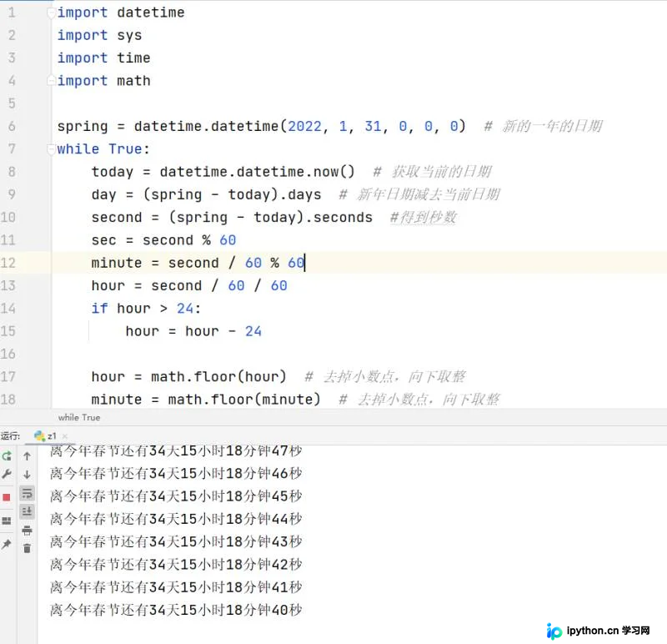Screen dimensions: 667x644
Task: Toggle scroll to end of console
Action: (x=27, y=511)
